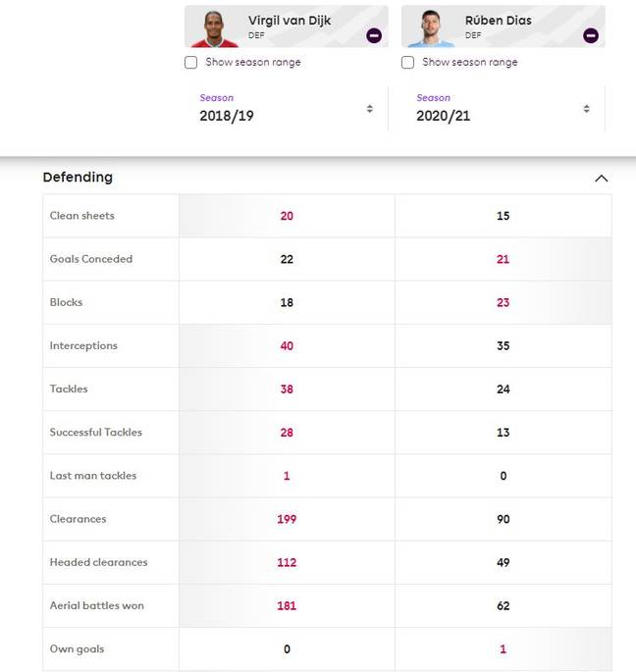Click Dias's 23 blocks value
This screenshot has height=672, width=636.
503,303
